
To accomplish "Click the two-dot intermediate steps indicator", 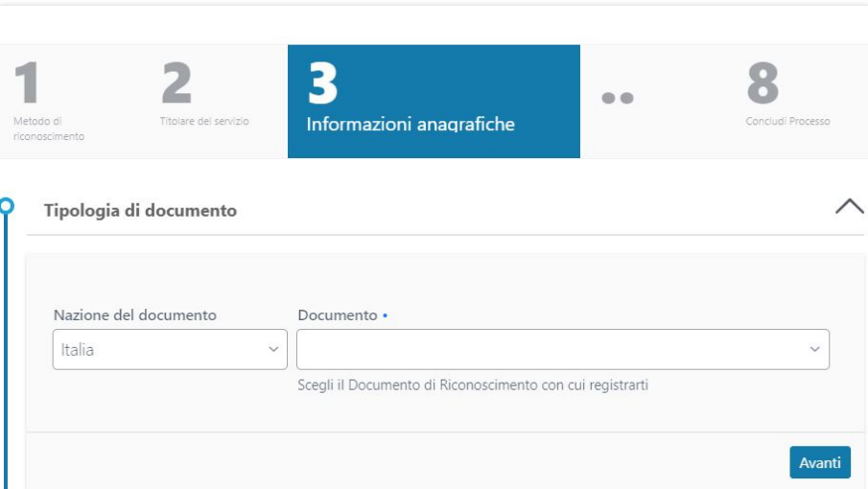I will tap(617, 99).
